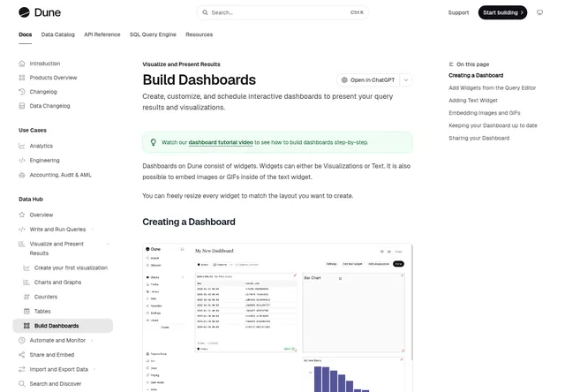Click the Overview star icon
This screenshot has height=392, width=565.
[22, 215]
